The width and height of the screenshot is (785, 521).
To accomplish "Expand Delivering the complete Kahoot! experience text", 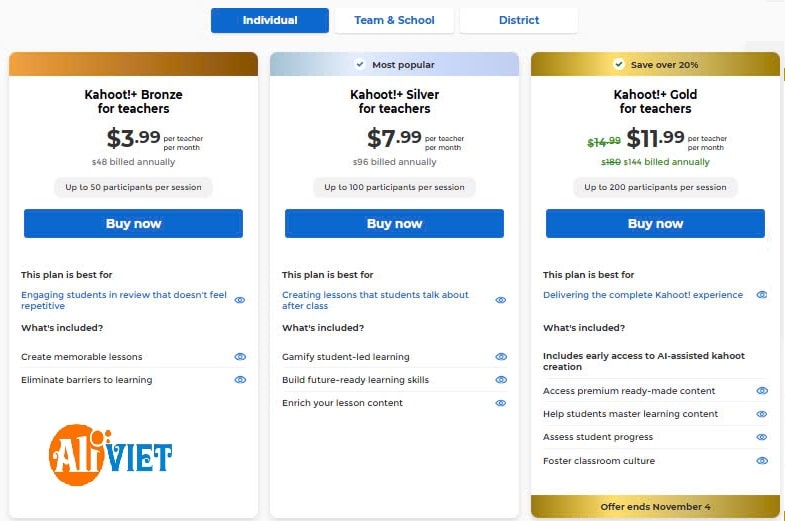I will [x=643, y=295].
